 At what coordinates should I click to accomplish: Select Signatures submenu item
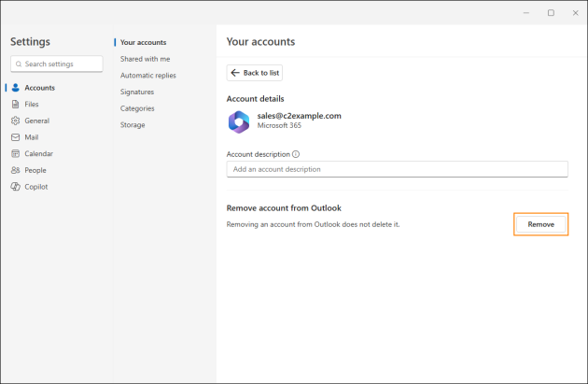pyautogui.click(x=137, y=92)
